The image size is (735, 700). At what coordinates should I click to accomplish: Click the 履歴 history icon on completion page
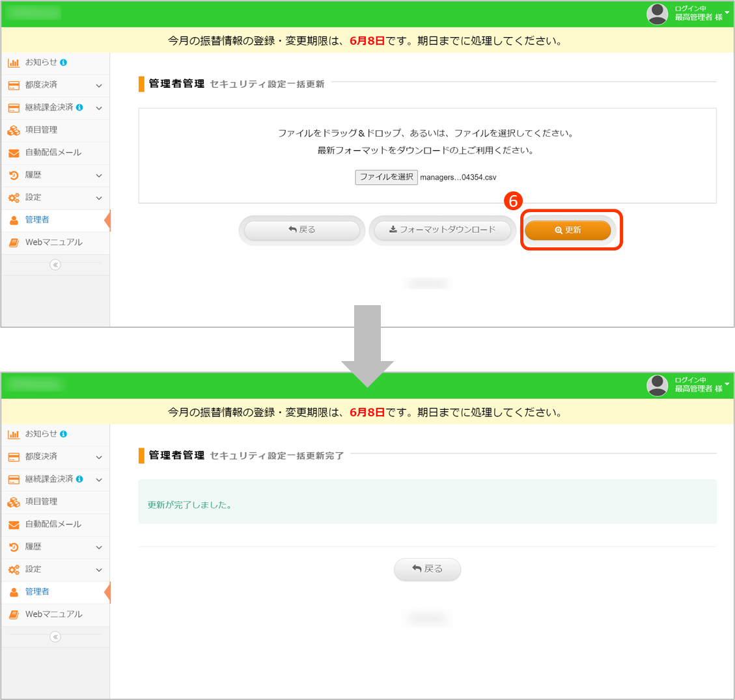tap(13, 547)
